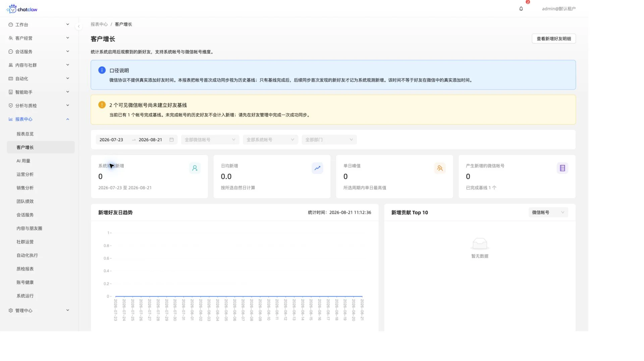Open 自动化执行 report
This screenshot has width=644, height=361.
[x=41, y=255]
